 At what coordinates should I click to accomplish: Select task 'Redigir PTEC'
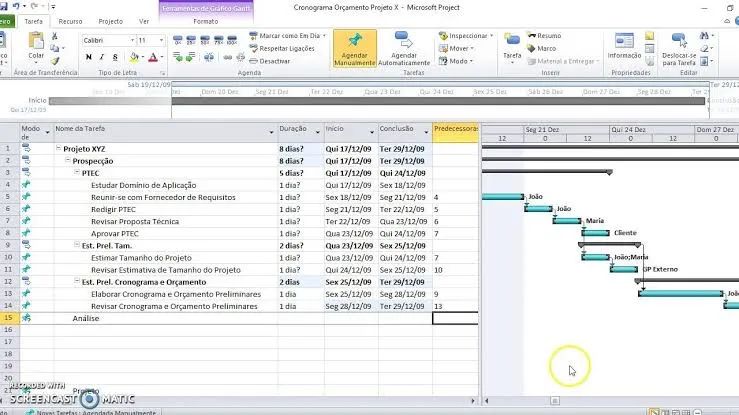point(113,209)
